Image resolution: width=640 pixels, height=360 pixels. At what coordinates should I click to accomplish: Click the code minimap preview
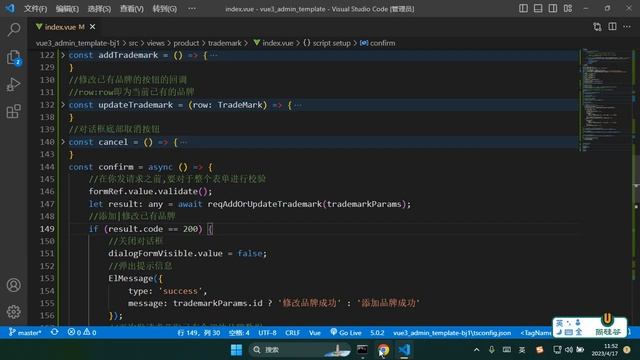[x=606, y=100]
